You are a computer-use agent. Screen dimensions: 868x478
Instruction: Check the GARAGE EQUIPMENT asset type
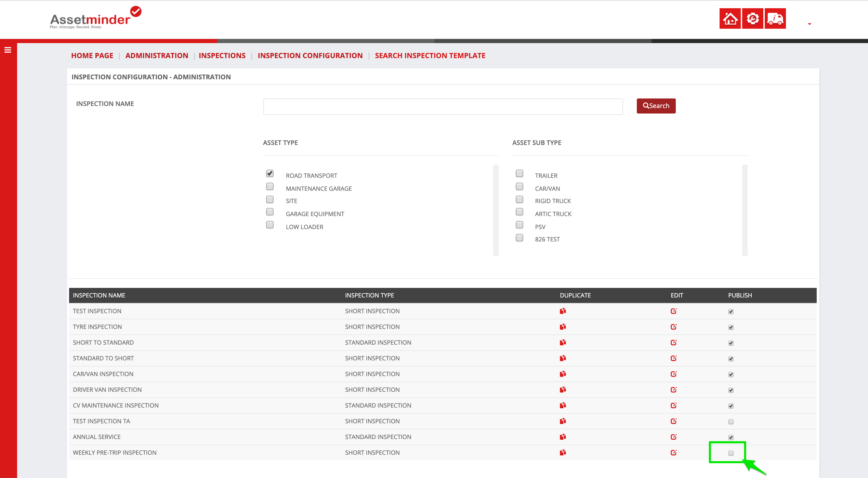coord(270,212)
